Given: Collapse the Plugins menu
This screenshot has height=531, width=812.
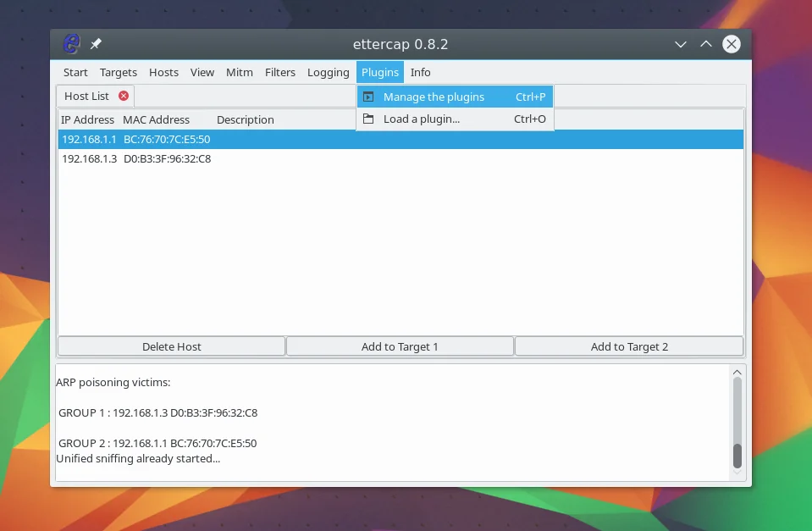Looking at the screenshot, I should 380,73.
